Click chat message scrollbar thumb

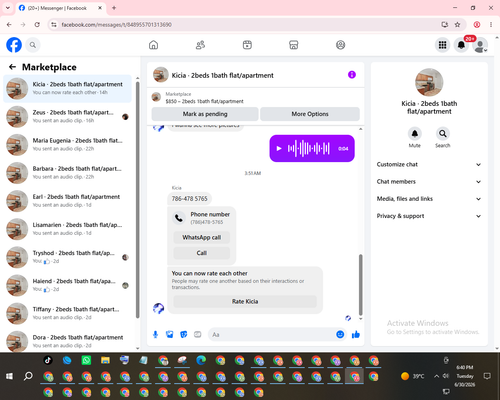click(360, 285)
